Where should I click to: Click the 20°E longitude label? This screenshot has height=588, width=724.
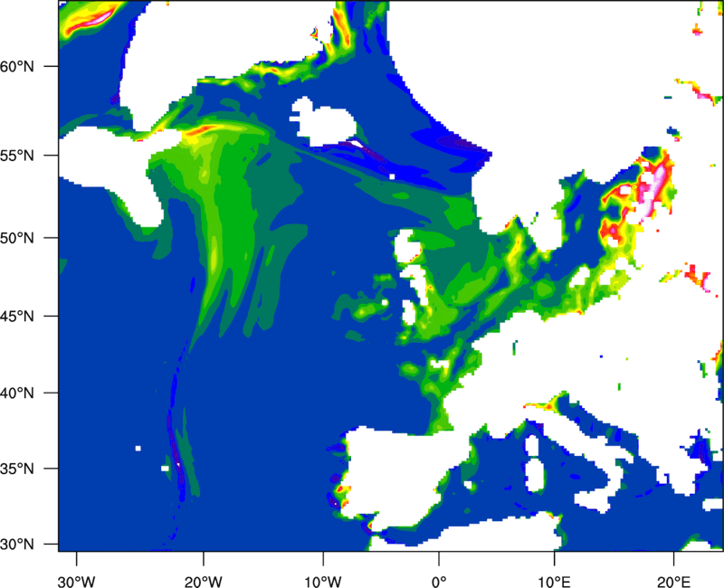click(673, 582)
